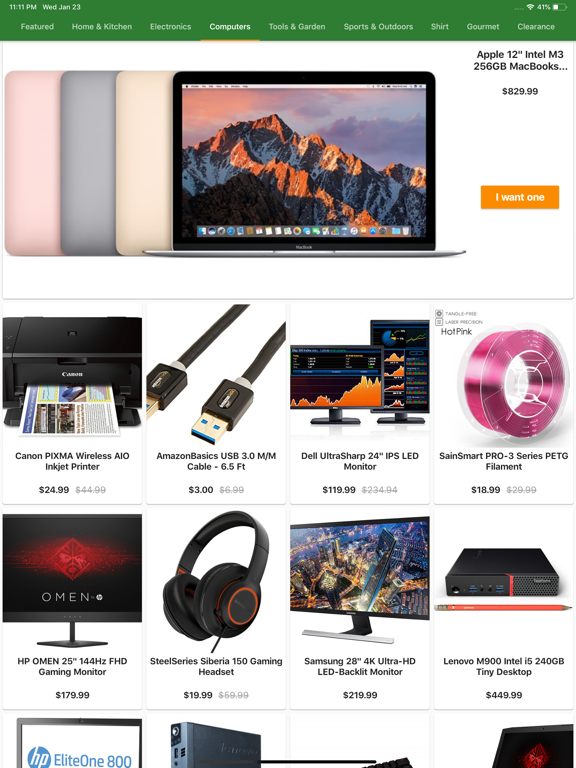Tap the I want one button
Screen dimensions: 576x768
(x=520, y=197)
